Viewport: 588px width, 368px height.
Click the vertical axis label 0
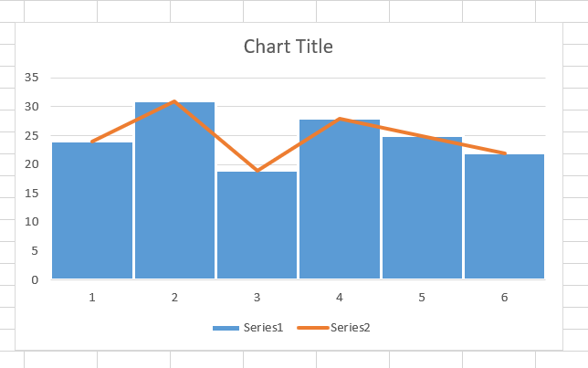pyautogui.click(x=34, y=279)
